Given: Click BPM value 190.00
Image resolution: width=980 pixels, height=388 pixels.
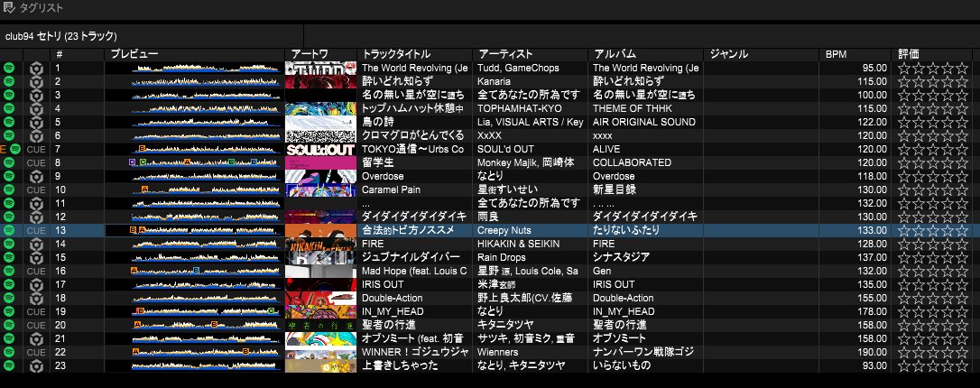Looking at the screenshot, I should coord(872,353).
